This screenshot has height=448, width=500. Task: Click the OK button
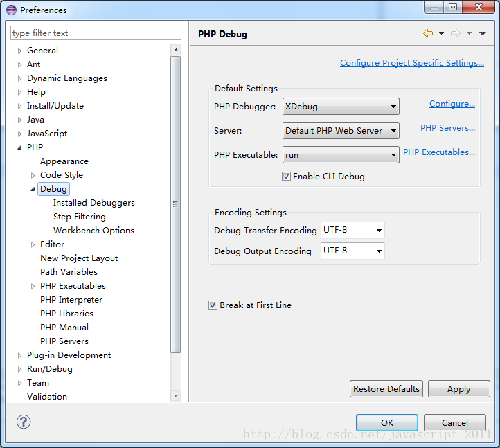pyautogui.click(x=387, y=422)
